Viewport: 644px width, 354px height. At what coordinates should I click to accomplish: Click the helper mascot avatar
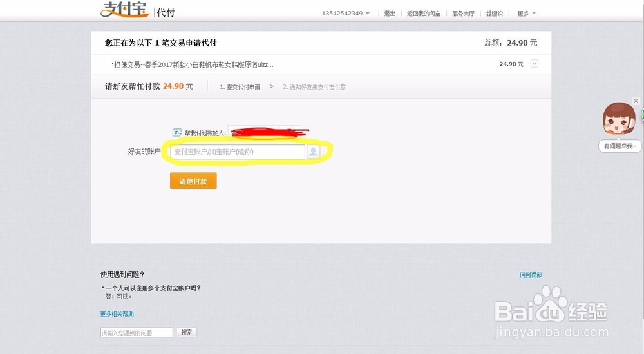click(x=618, y=119)
